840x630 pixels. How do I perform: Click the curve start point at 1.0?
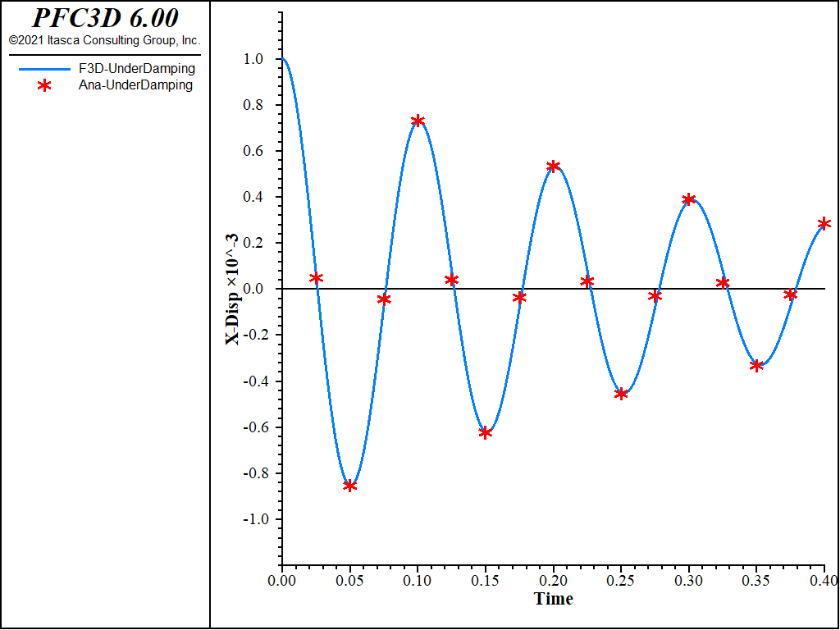click(x=282, y=59)
